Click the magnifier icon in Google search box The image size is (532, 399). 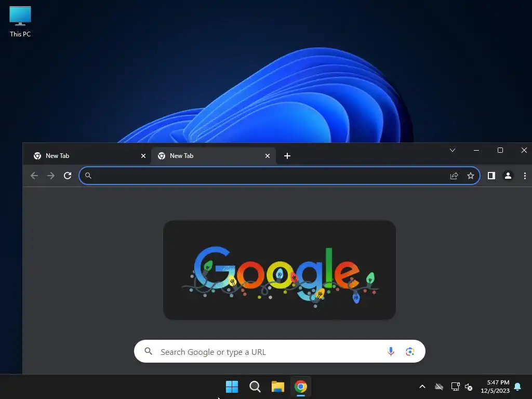coord(148,351)
